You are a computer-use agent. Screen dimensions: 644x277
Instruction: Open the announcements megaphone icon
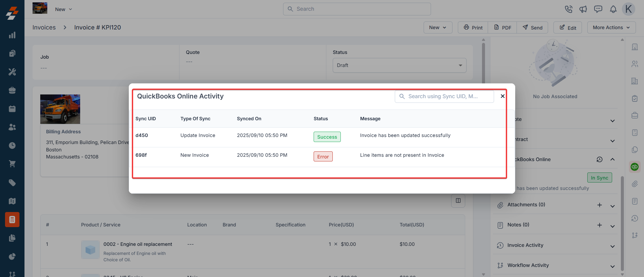click(583, 9)
